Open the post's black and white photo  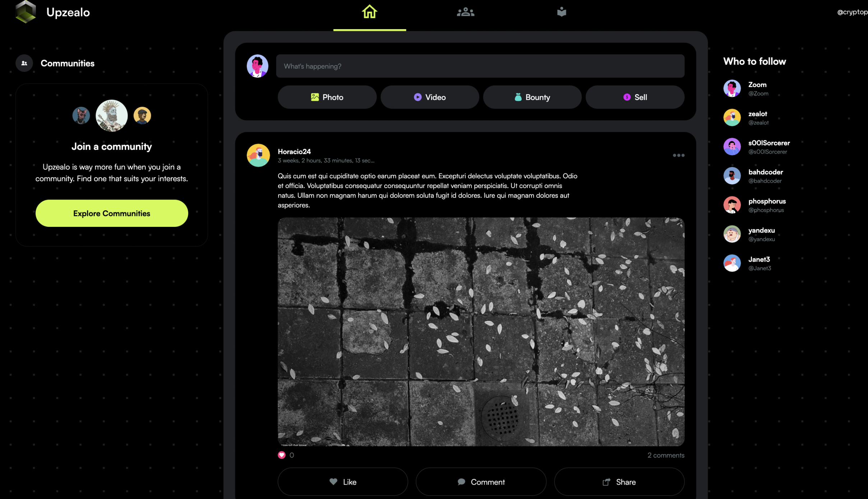pyautogui.click(x=481, y=331)
